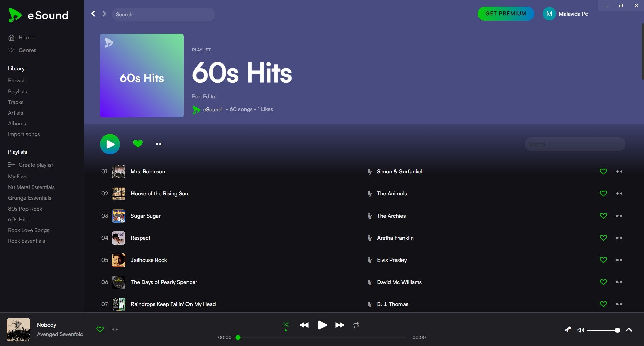Image resolution: width=644 pixels, height=346 pixels.
Task: Click the 60s Hits playlist cover
Action: (142, 75)
